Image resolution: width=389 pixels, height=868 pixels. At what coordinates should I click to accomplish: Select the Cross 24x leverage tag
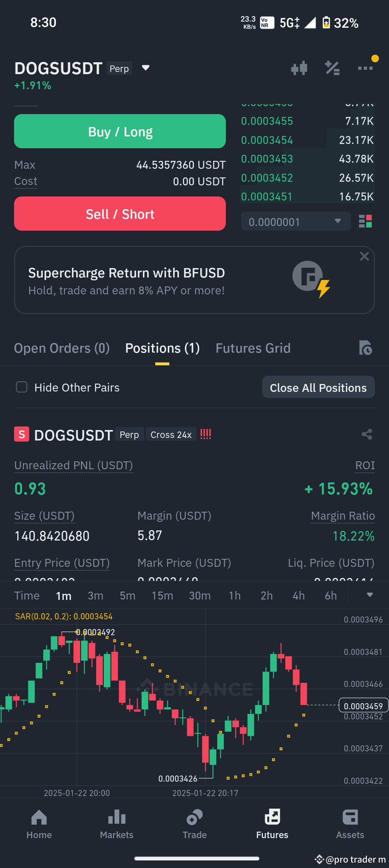[x=171, y=434]
